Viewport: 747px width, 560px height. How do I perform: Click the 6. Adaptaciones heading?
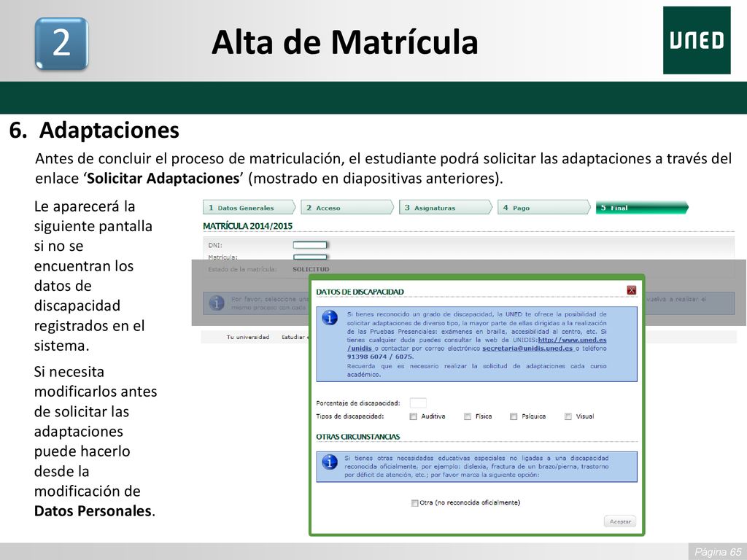tap(94, 130)
